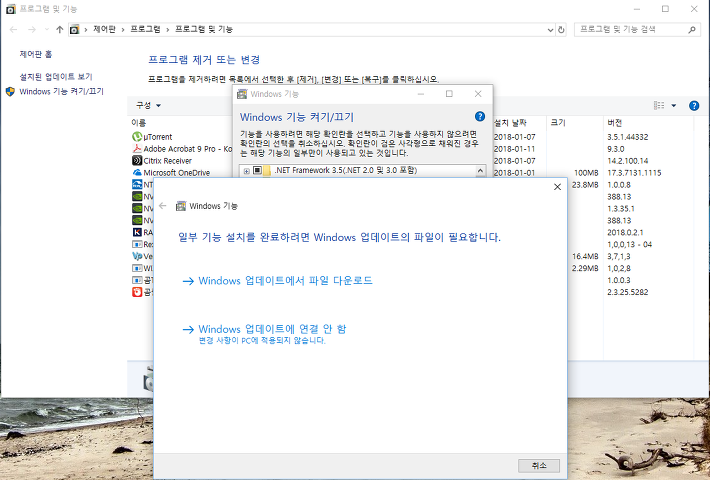Click the forward navigation arrow in Explorer

point(32,29)
